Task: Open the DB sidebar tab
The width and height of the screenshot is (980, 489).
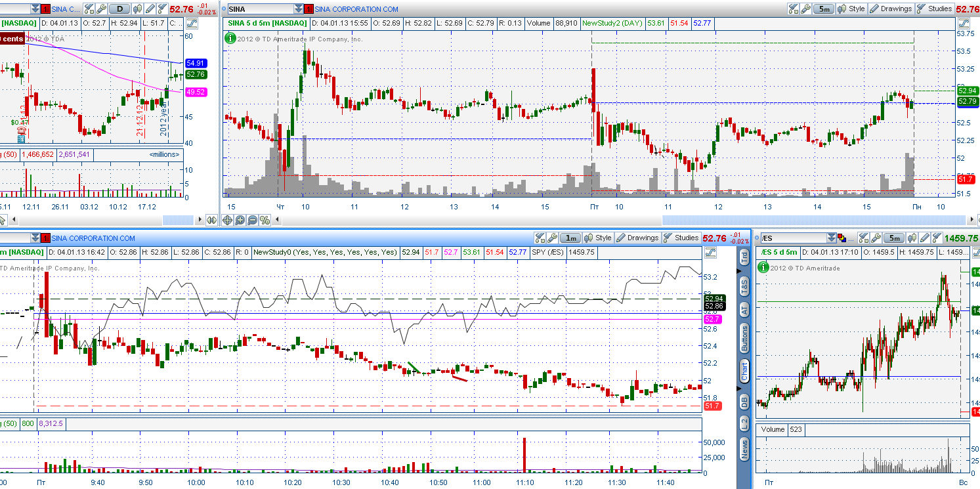Action: [x=744, y=401]
